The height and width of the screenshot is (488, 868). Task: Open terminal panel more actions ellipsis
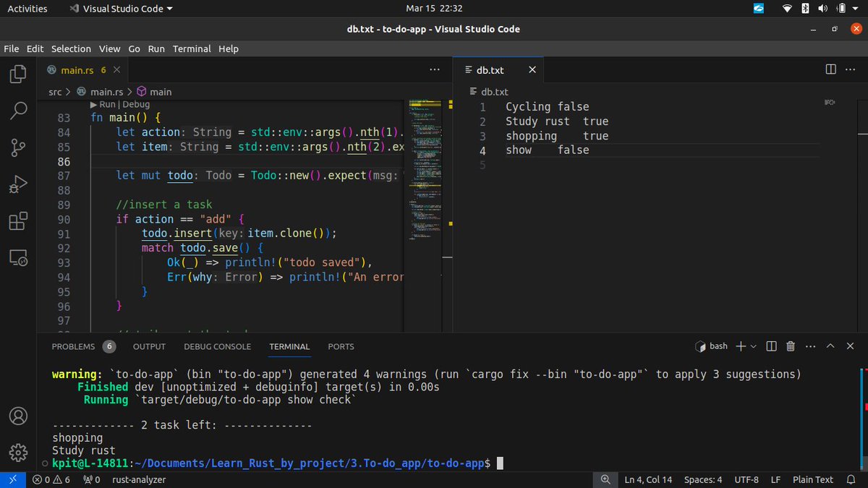pyautogui.click(x=810, y=346)
